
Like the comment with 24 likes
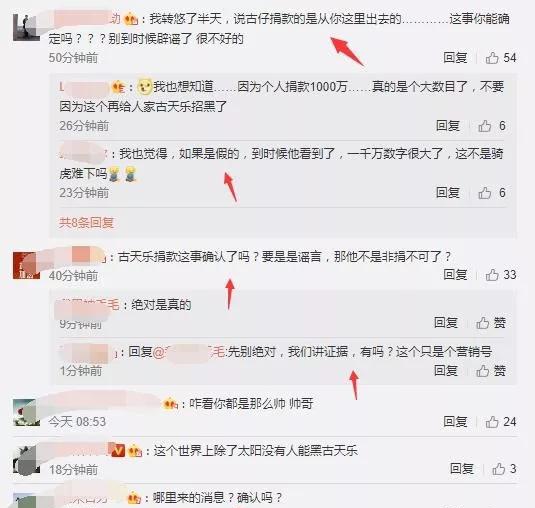pos(501,422)
